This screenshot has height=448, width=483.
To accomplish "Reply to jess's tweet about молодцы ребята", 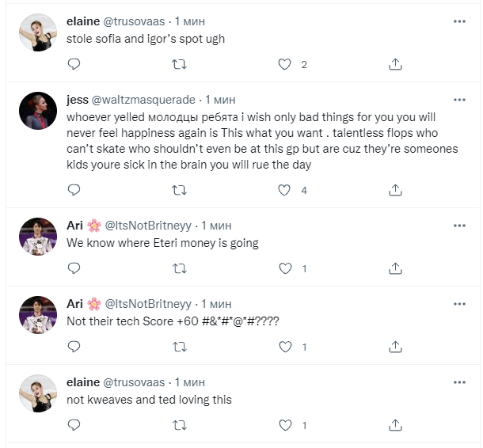I will (x=74, y=190).
